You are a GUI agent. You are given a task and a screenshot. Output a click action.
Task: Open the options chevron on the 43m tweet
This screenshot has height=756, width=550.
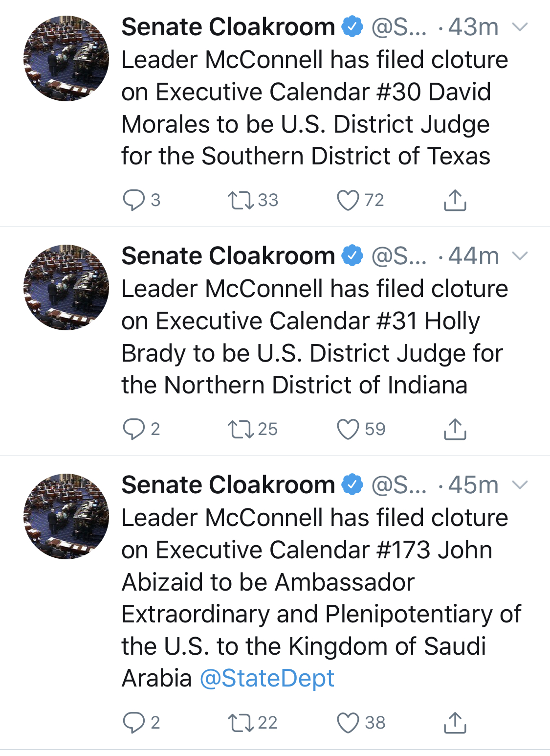coord(520,27)
